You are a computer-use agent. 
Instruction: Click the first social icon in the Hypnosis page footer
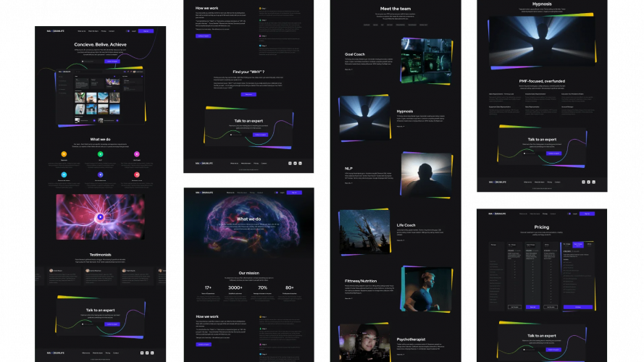pyautogui.click(x=584, y=182)
